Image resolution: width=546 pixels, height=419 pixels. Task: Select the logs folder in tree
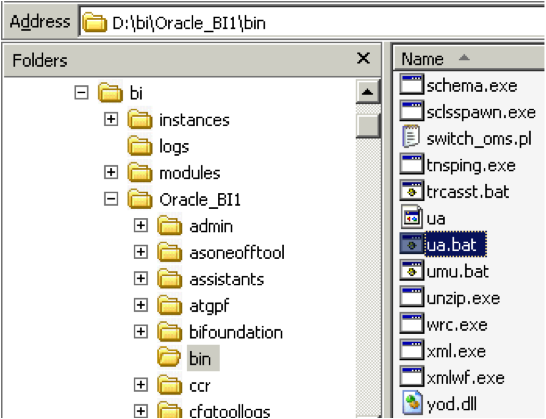174,147
